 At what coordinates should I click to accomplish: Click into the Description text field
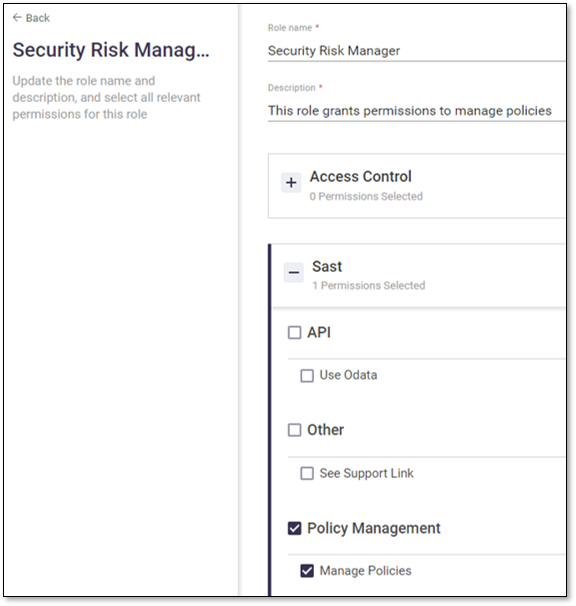pyautogui.click(x=416, y=111)
